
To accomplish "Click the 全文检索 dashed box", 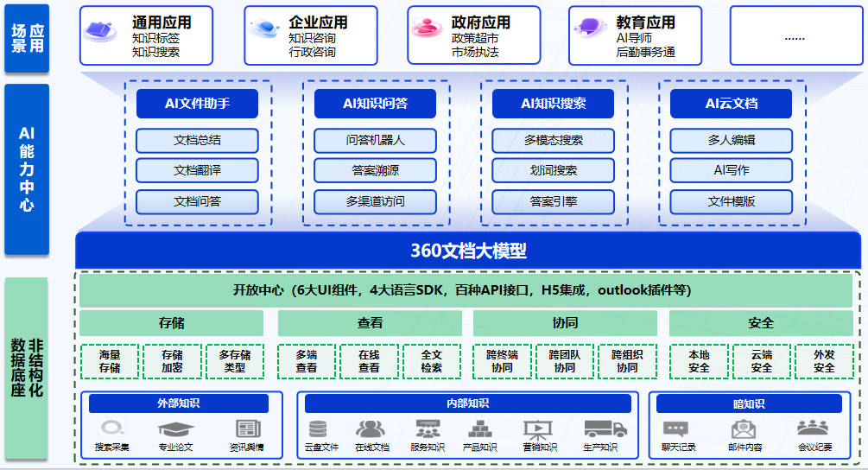I will pyautogui.click(x=432, y=361).
